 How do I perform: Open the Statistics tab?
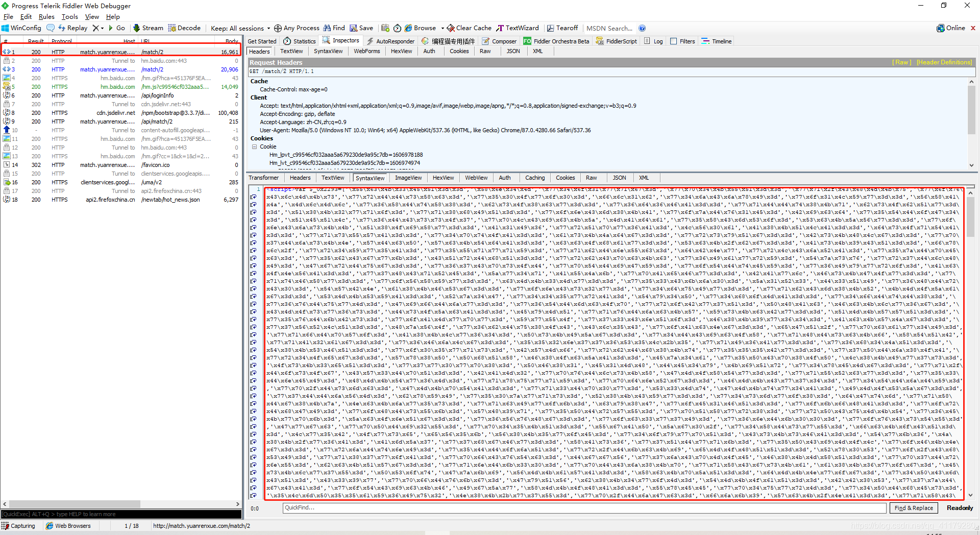pos(300,41)
